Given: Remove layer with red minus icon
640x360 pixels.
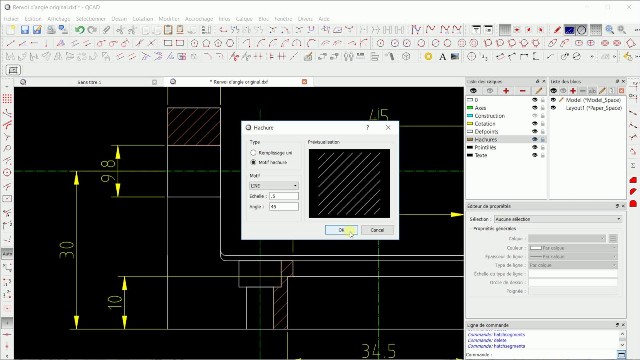Looking at the screenshot, I should tap(522, 91).
